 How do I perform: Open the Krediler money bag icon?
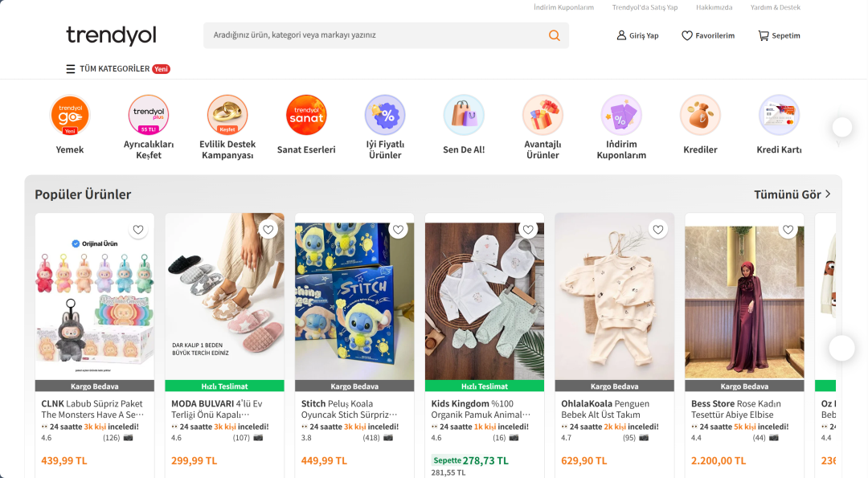(700, 115)
